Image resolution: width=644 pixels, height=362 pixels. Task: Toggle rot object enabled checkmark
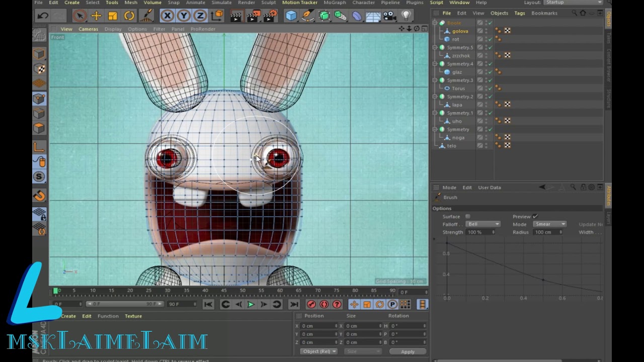490,39
